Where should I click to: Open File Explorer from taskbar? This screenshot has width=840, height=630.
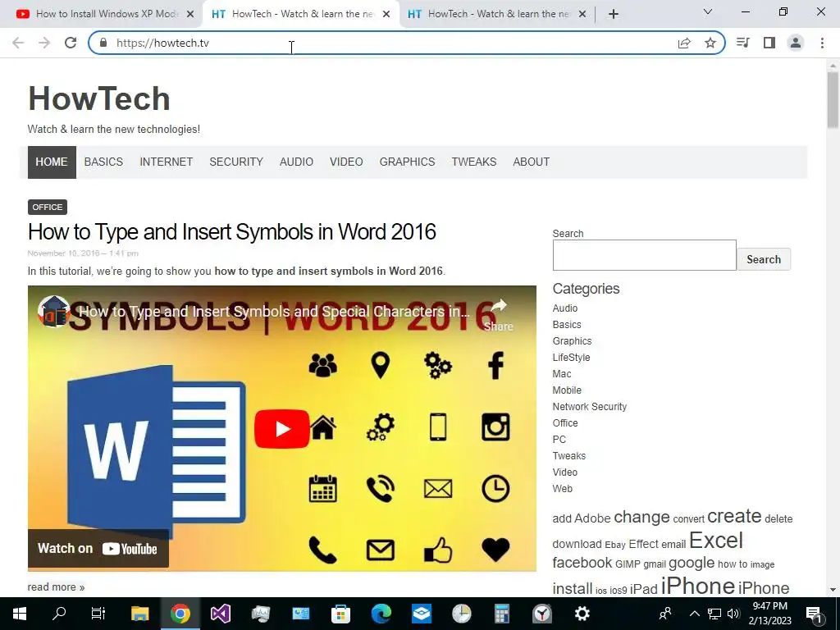[x=139, y=614]
